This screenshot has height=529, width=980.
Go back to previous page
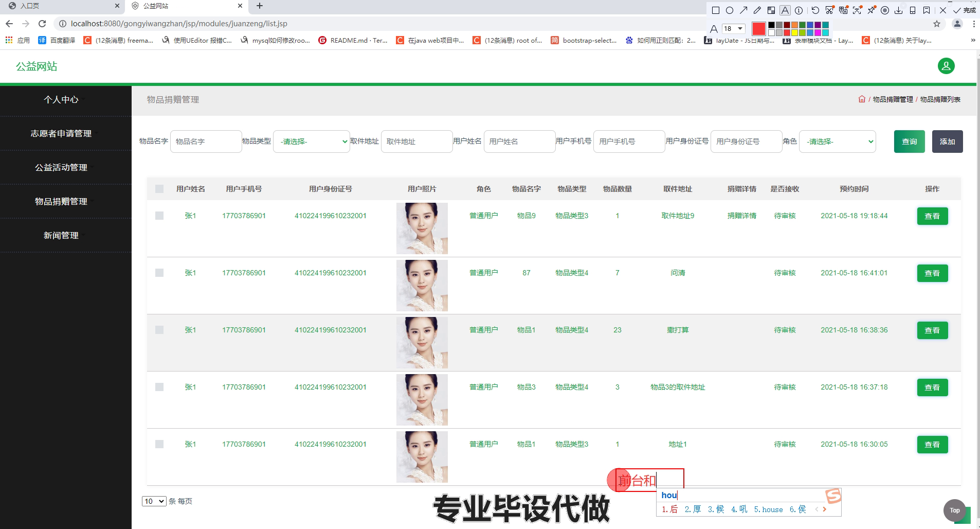9,24
